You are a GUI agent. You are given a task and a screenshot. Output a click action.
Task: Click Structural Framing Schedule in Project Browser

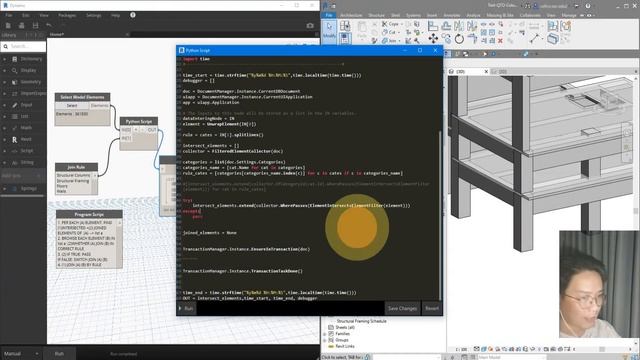[362, 321]
